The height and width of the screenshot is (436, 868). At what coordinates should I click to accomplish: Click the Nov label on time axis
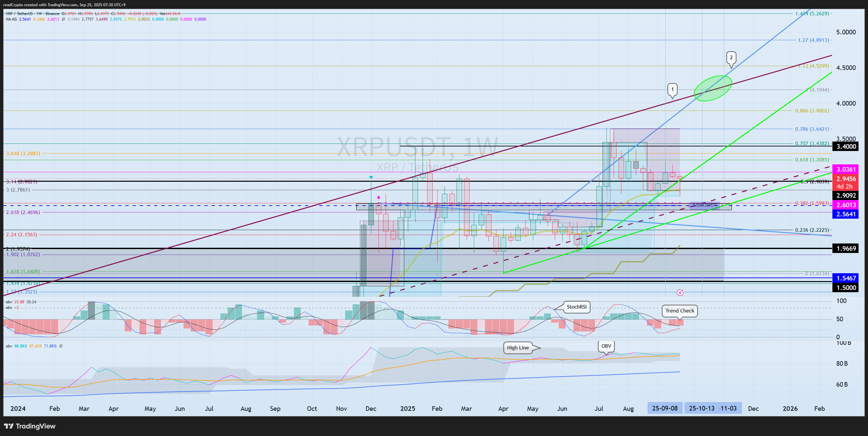(x=341, y=409)
